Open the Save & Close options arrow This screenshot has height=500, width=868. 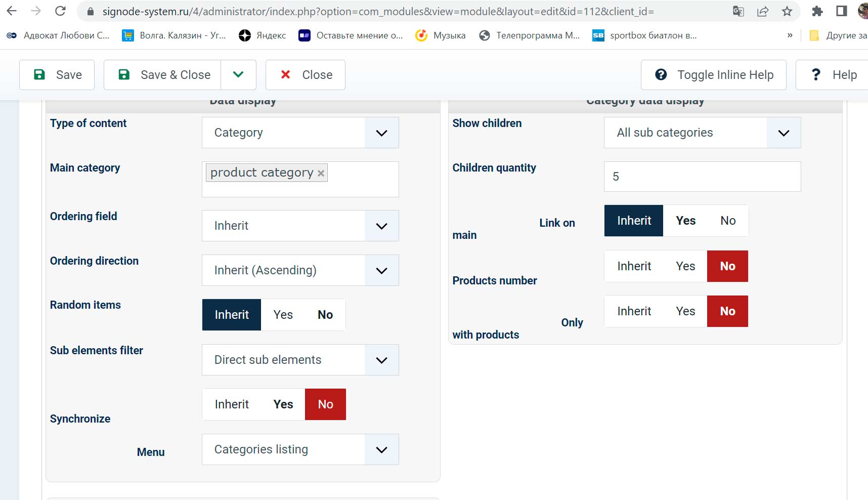point(238,75)
